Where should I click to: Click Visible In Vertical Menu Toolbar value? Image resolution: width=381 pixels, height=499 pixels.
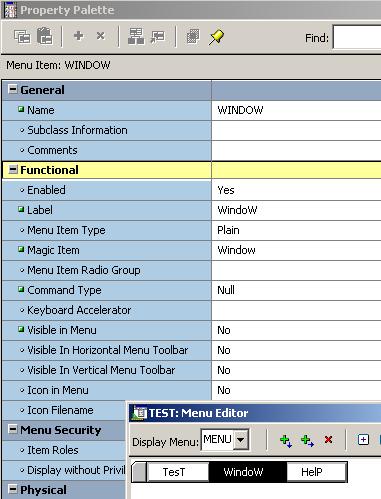click(x=224, y=370)
